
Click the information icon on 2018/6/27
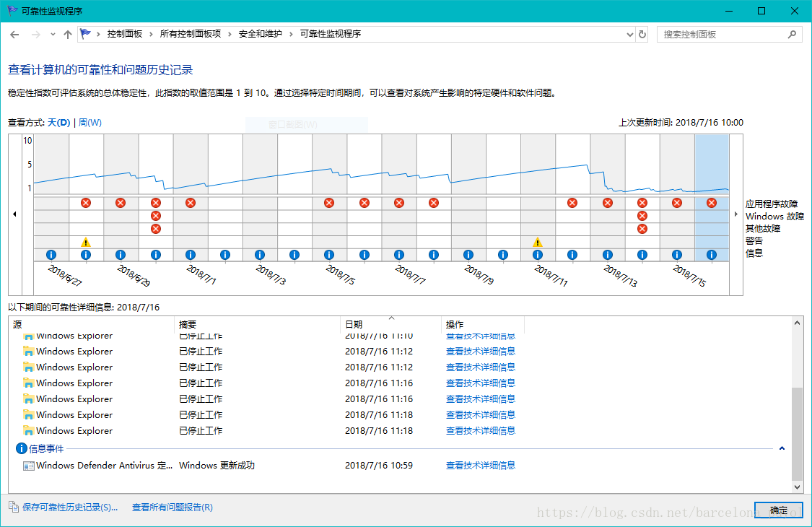pyautogui.click(x=51, y=254)
